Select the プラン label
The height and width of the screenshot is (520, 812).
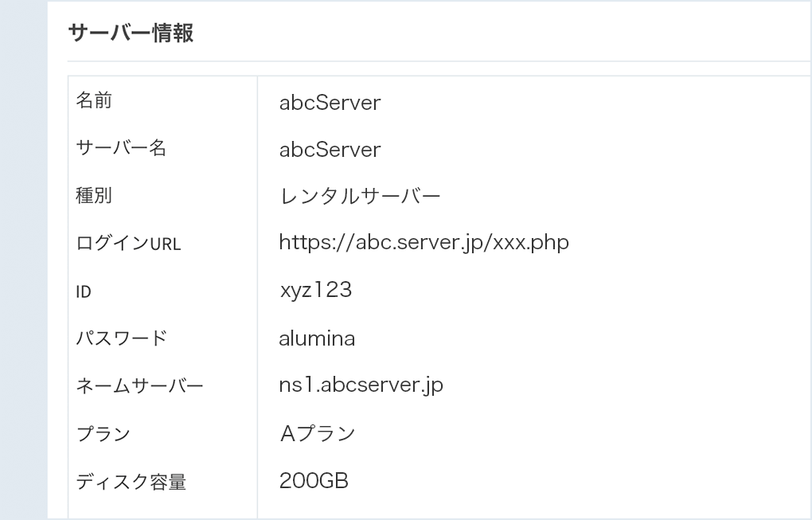tap(103, 433)
